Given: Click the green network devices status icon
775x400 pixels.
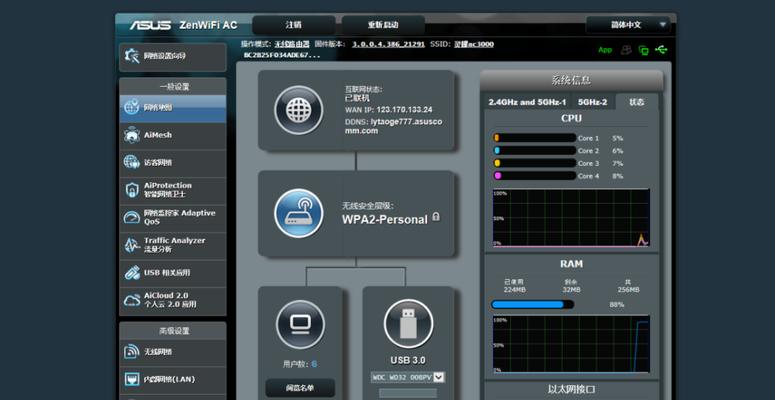Looking at the screenshot, I should (x=644, y=50).
